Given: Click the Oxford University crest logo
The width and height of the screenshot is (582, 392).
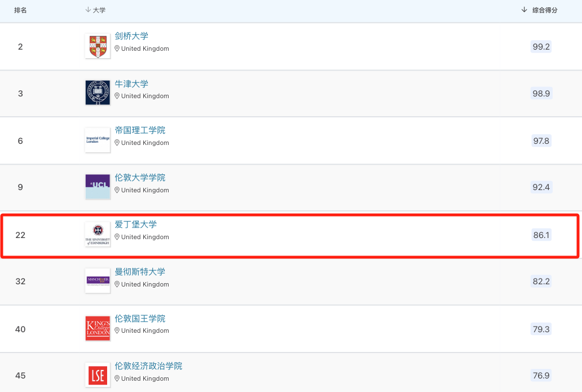Looking at the screenshot, I should [98, 93].
